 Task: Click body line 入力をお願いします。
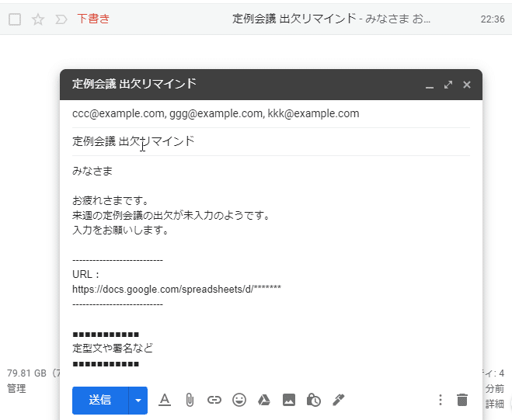pyautogui.click(x=120, y=230)
